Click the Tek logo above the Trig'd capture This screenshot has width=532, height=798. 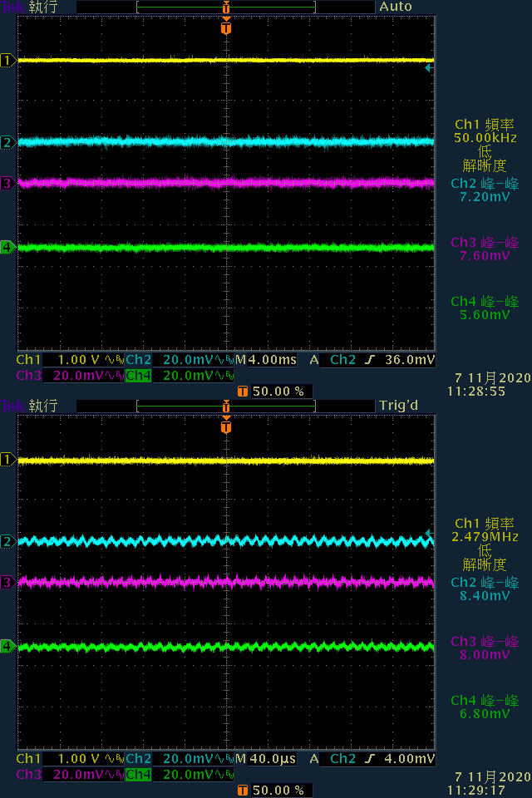tap(12, 406)
